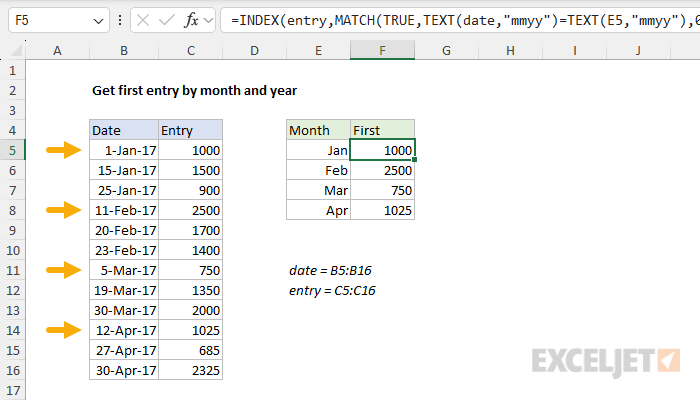The width and height of the screenshot is (700, 400).
Task: Select column B header
Action: [x=124, y=50]
